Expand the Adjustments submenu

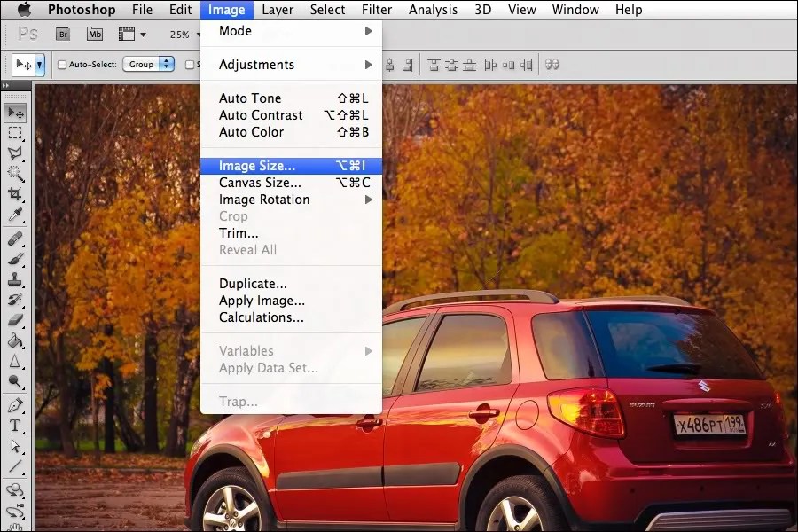[x=291, y=65]
